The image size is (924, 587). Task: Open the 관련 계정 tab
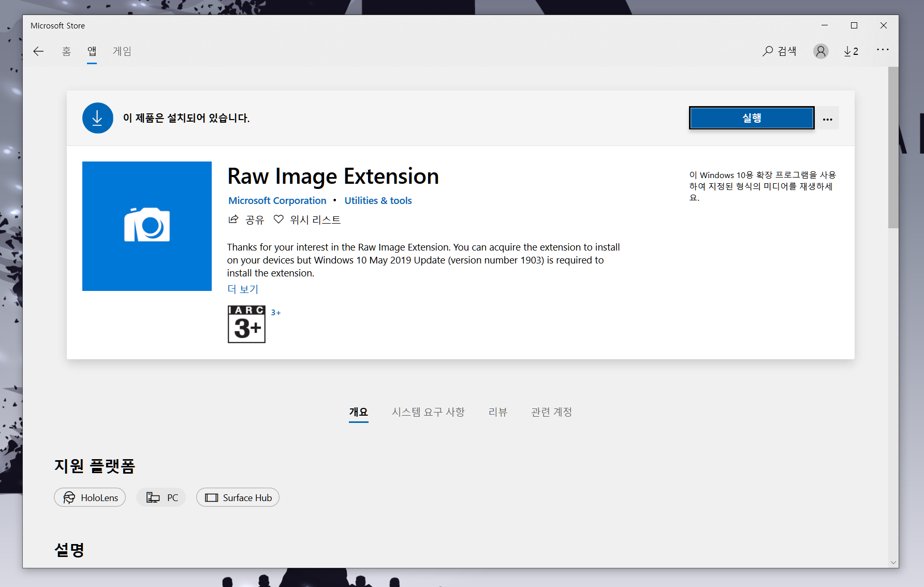(551, 412)
